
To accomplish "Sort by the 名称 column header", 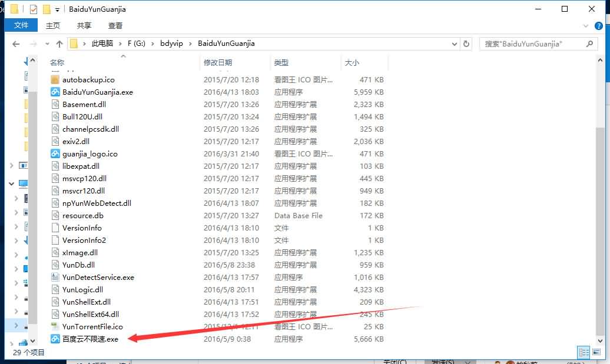I will pyautogui.click(x=57, y=62).
